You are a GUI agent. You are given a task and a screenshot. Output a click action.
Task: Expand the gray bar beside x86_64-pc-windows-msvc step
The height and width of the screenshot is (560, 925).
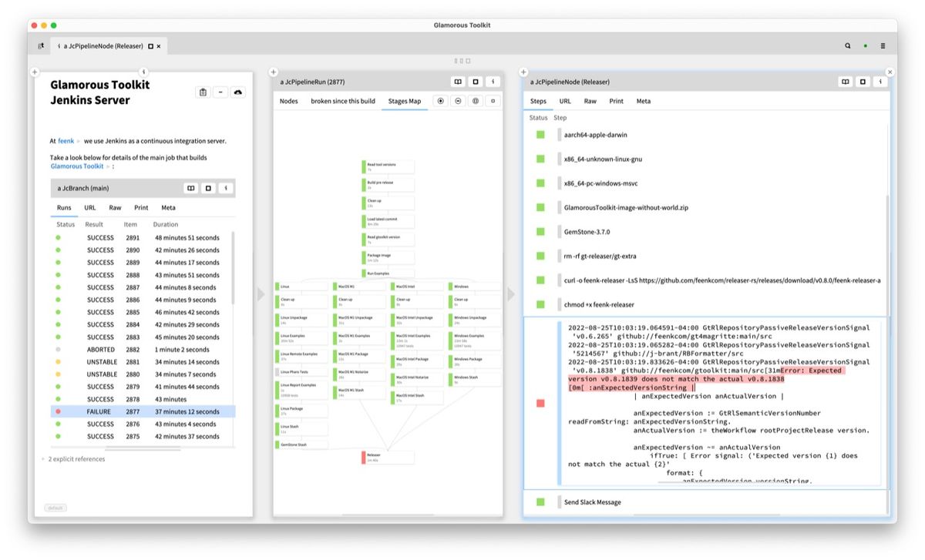point(558,183)
